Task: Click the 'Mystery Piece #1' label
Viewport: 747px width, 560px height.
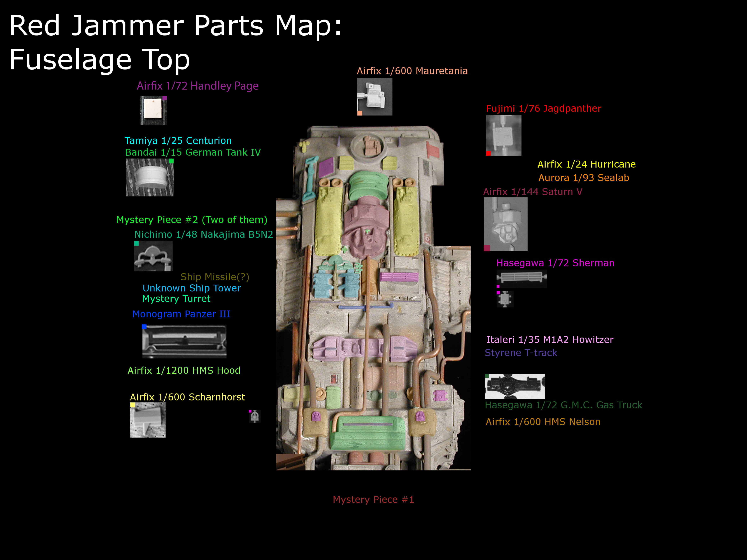Action: coord(373,500)
